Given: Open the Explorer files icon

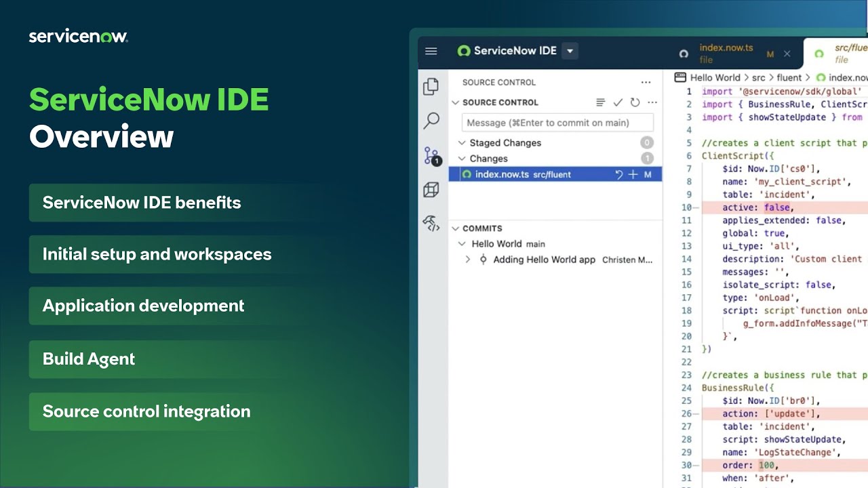Looking at the screenshot, I should [x=431, y=87].
